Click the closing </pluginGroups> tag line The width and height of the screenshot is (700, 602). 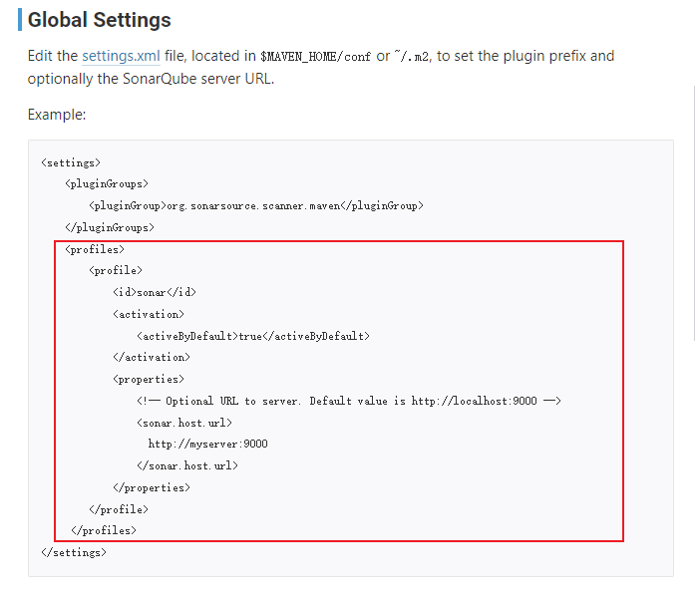(x=109, y=227)
